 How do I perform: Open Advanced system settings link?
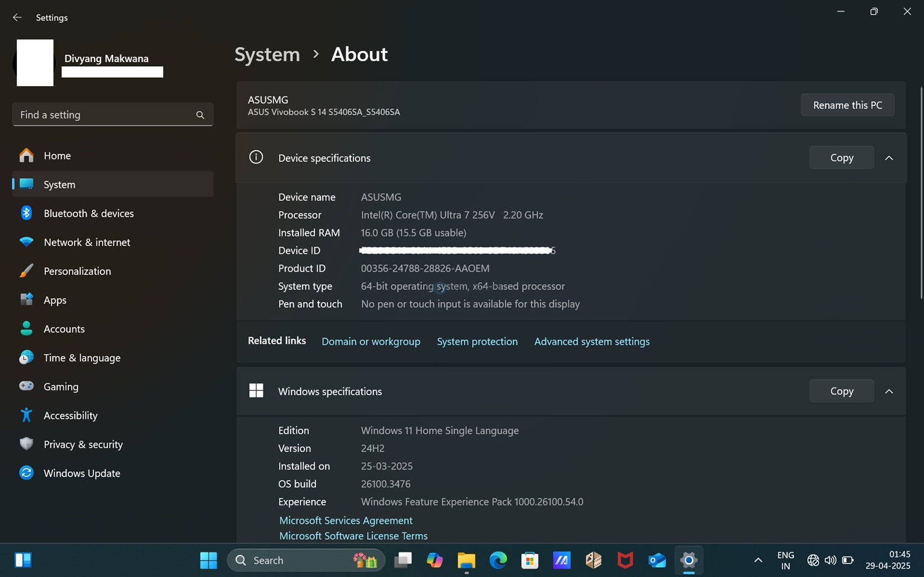tap(592, 341)
